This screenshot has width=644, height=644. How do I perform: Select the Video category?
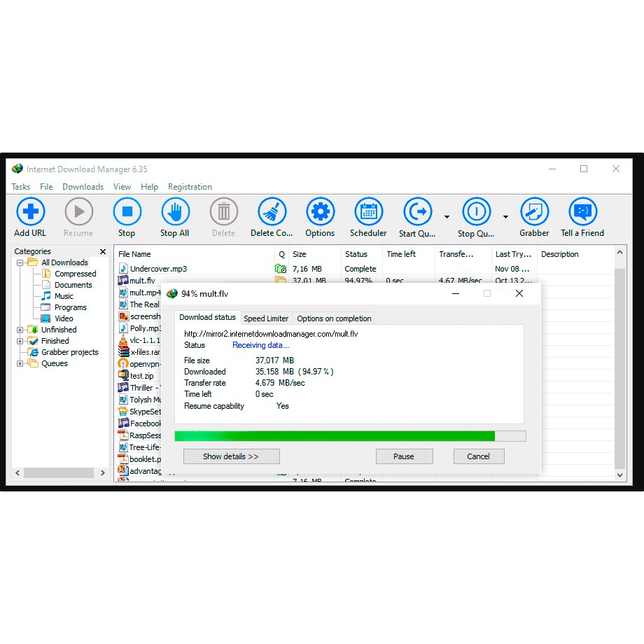(x=64, y=318)
